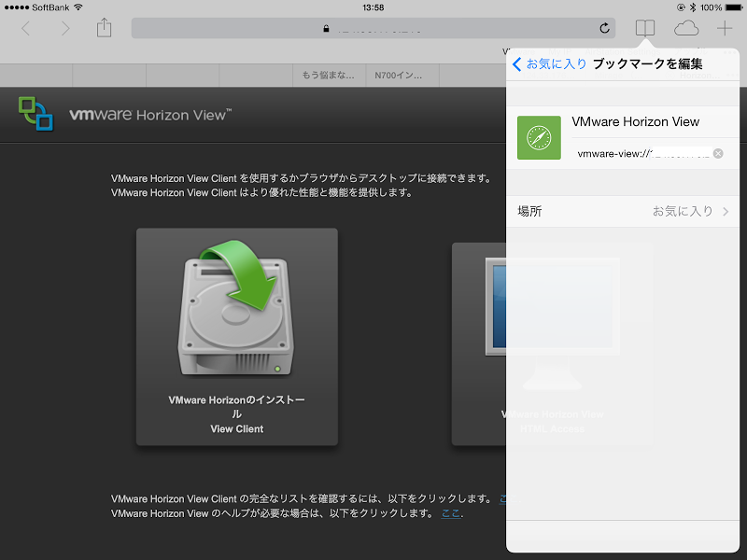This screenshot has width=747, height=560.
Task: Switch to the N700イン... tab
Action: click(x=402, y=76)
